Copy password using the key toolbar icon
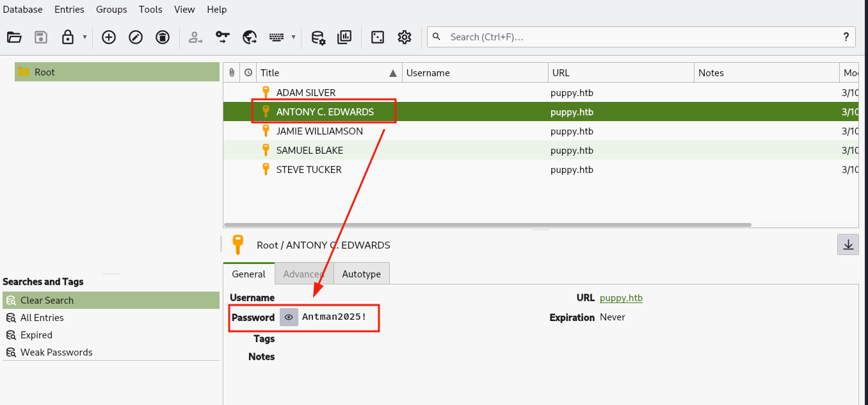 click(x=222, y=37)
